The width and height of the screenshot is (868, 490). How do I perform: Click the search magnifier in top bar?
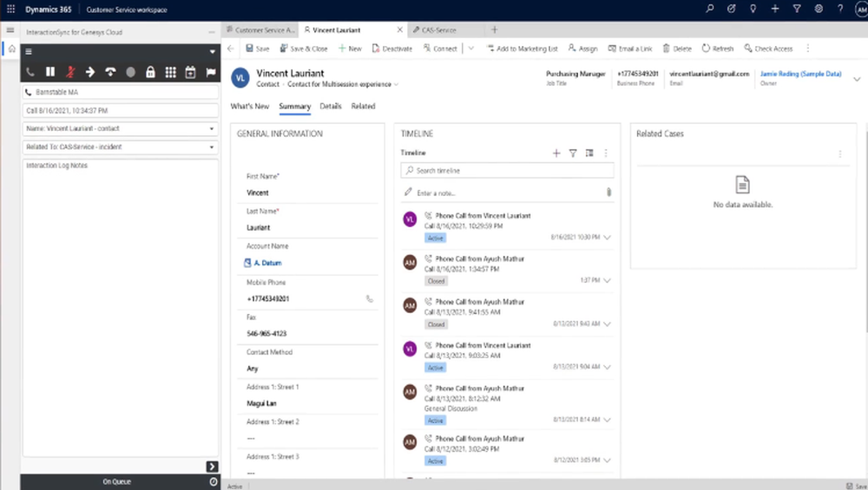point(710,9)
